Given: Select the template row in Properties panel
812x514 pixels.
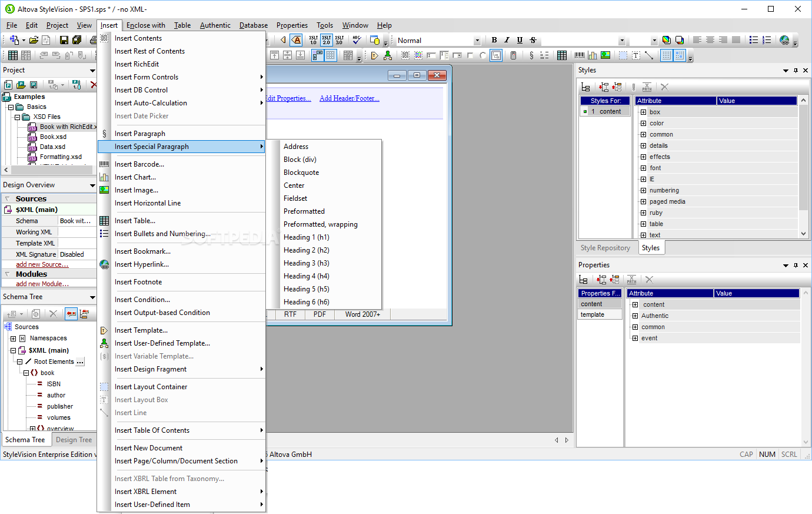Looking at the screenshot, I should (x=599, y=314).
